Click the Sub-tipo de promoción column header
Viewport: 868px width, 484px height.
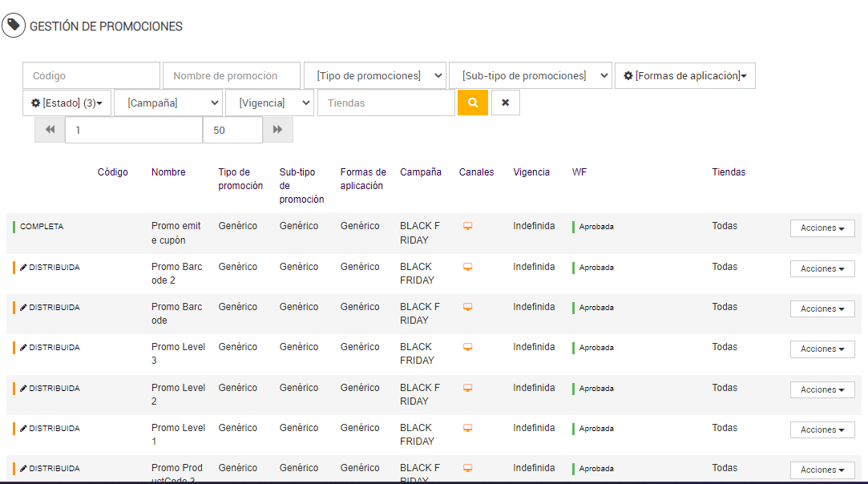tap(301, 186)
